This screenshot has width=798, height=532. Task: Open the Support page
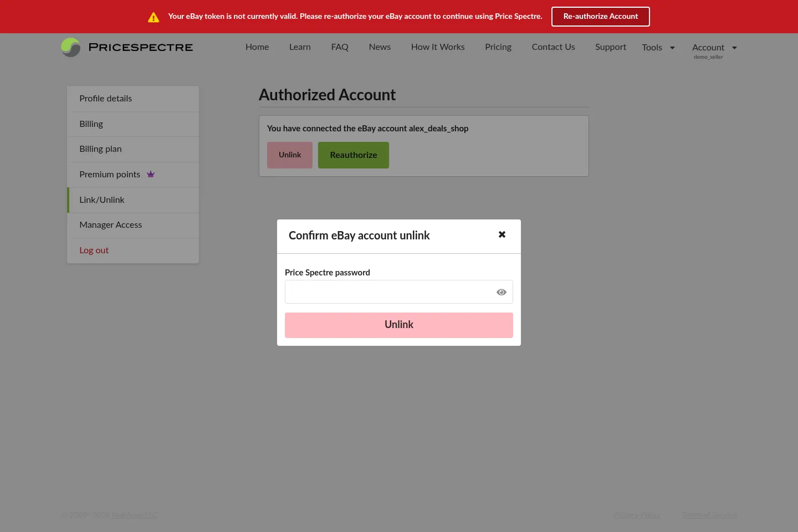[x=611, y=47]
